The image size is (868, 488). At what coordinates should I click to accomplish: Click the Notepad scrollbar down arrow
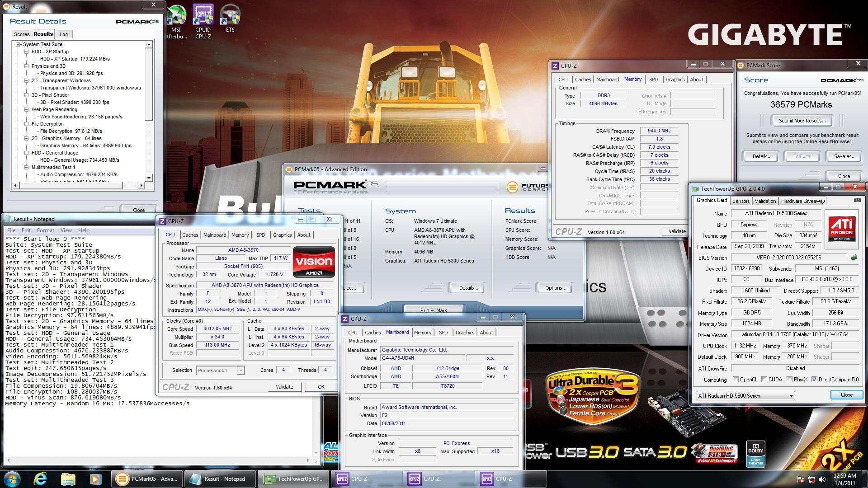316,452
